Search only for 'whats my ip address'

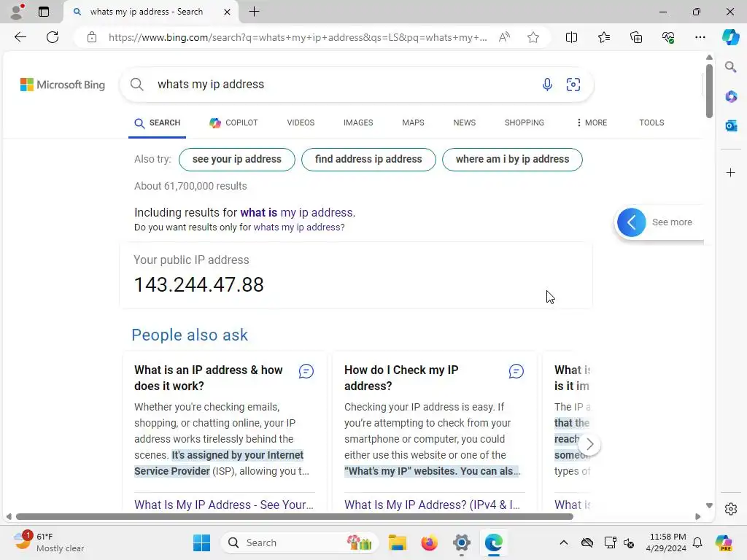297,227
